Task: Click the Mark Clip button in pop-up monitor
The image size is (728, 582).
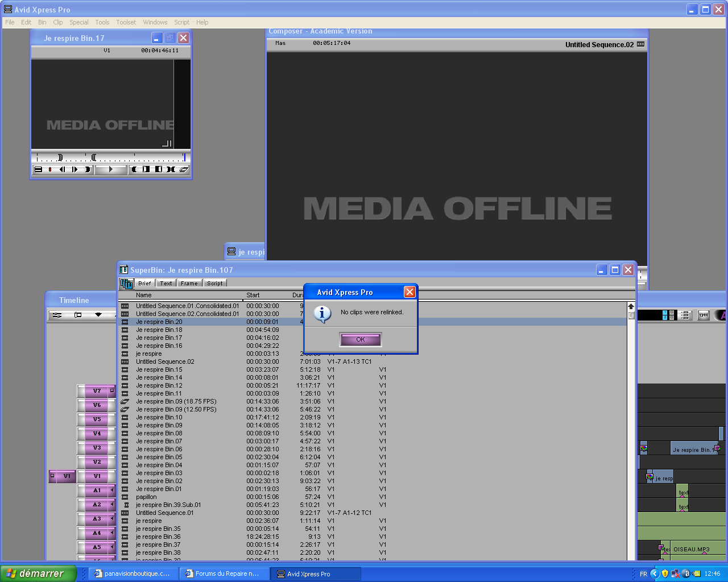Action: [171, 169]
